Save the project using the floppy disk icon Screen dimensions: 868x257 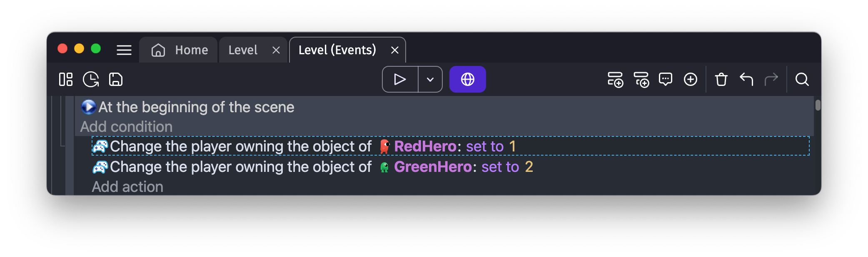pos(115,79)
